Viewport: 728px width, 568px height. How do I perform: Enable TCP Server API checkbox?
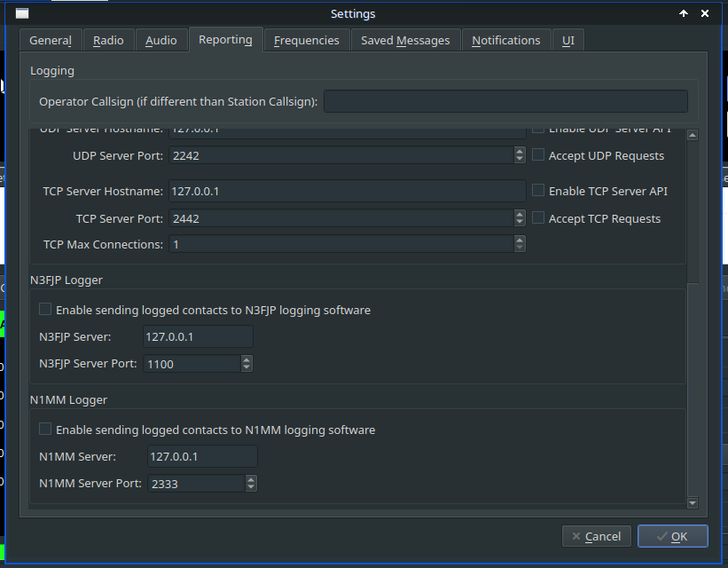pyautogui.click(x=538, y=191)
